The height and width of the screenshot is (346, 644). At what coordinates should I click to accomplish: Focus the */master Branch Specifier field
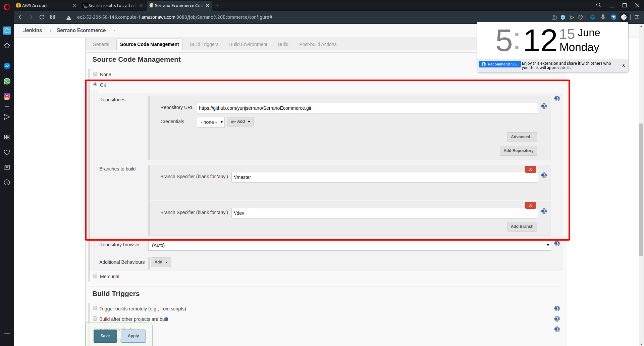coord(385,177)
